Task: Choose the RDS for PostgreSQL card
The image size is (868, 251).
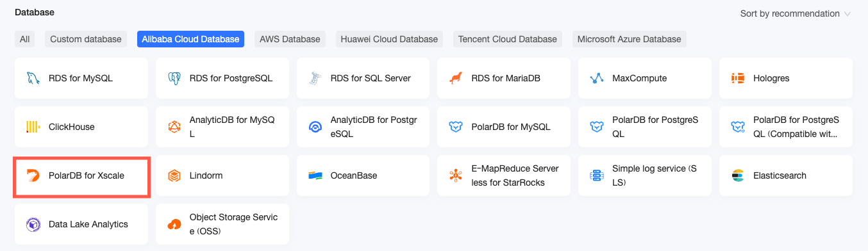Action: click(x=222, y=78)
